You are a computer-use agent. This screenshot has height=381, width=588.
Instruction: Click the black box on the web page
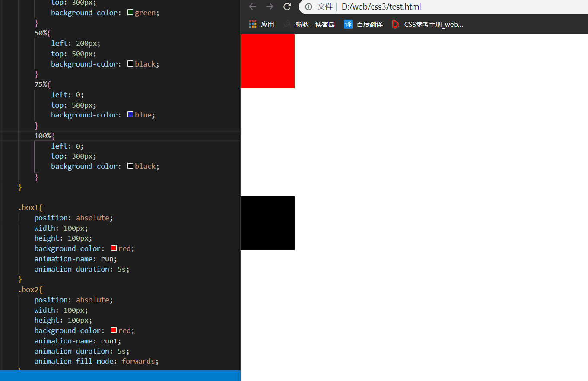[x=267, y=223]
